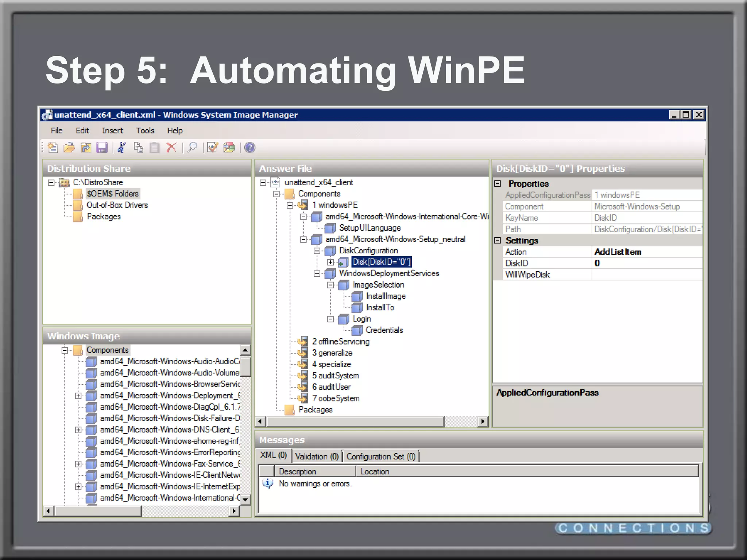Click the unattend_x64_client file icon in the tree
Viewport: 747px width, 560px height.
pyautogui.click(x=276, y=182)
